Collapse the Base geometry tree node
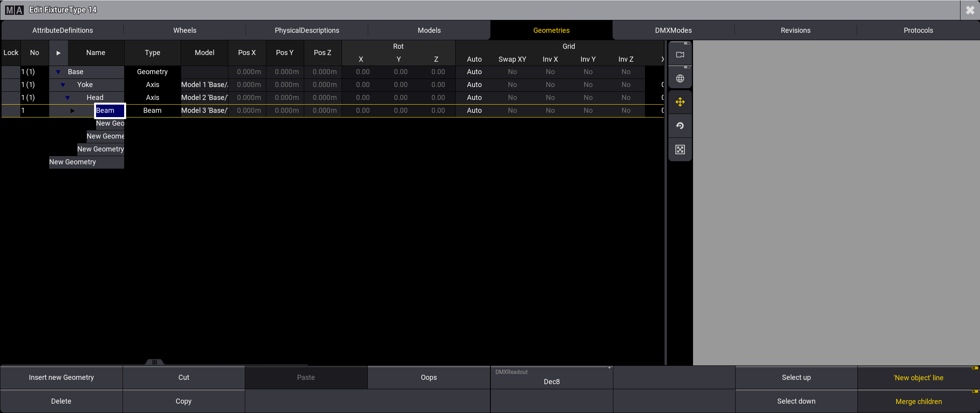Viewport: 980px width, 413px height. click(58, 72)
